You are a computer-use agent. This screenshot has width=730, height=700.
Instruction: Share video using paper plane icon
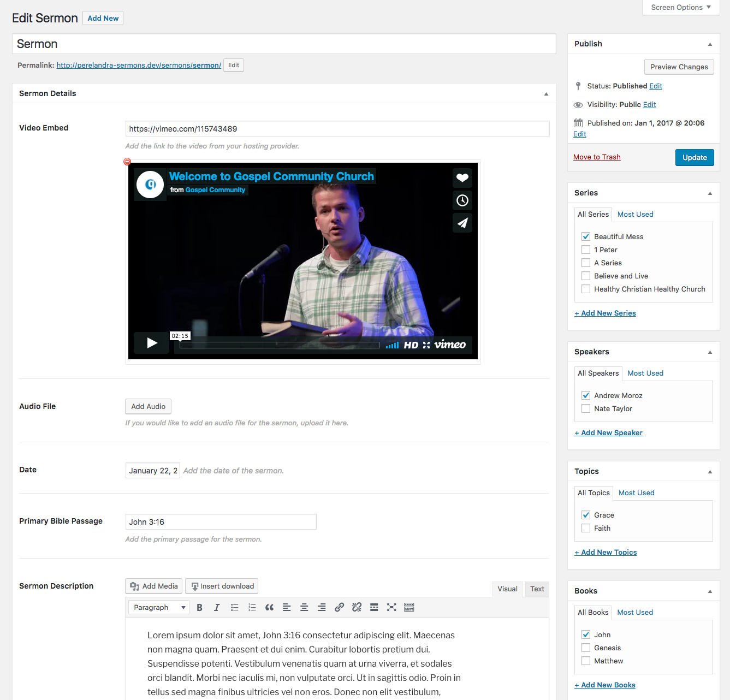[x=462, y=223]
